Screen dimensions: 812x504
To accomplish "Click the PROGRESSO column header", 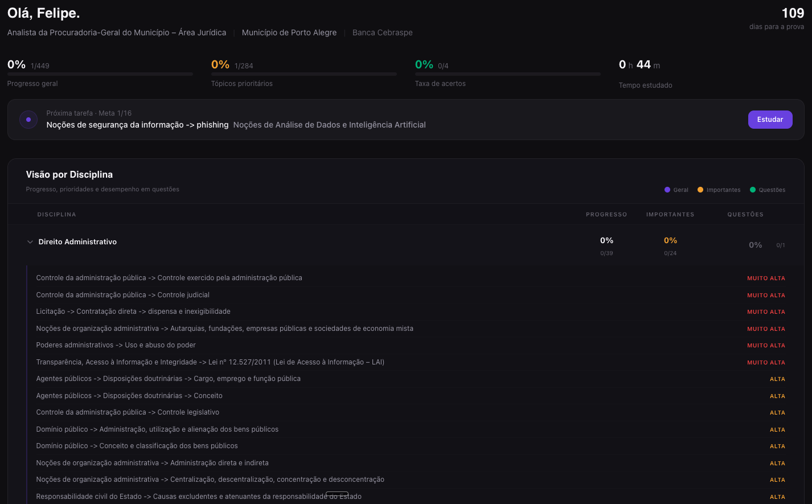I will pyautogui.click(x=606, y=214).
